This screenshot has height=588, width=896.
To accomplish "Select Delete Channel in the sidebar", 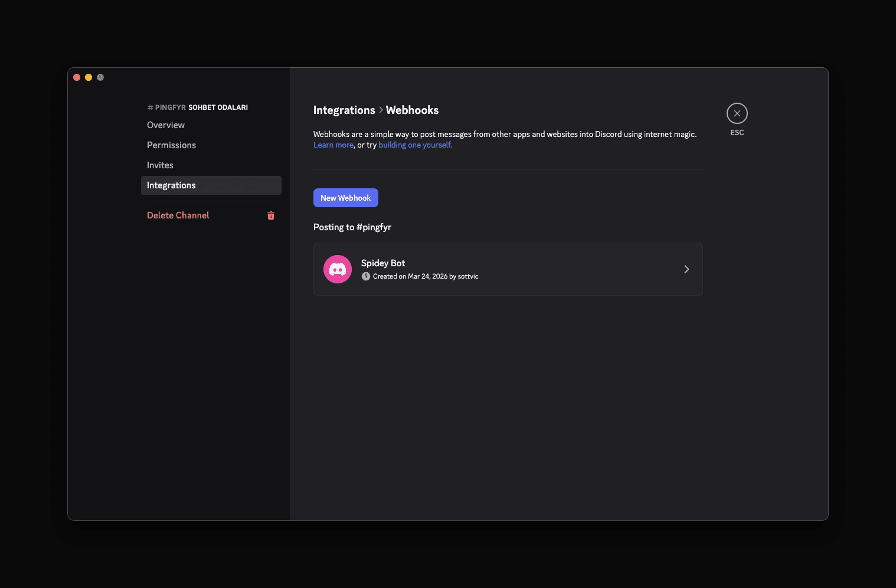I will 178,215.
